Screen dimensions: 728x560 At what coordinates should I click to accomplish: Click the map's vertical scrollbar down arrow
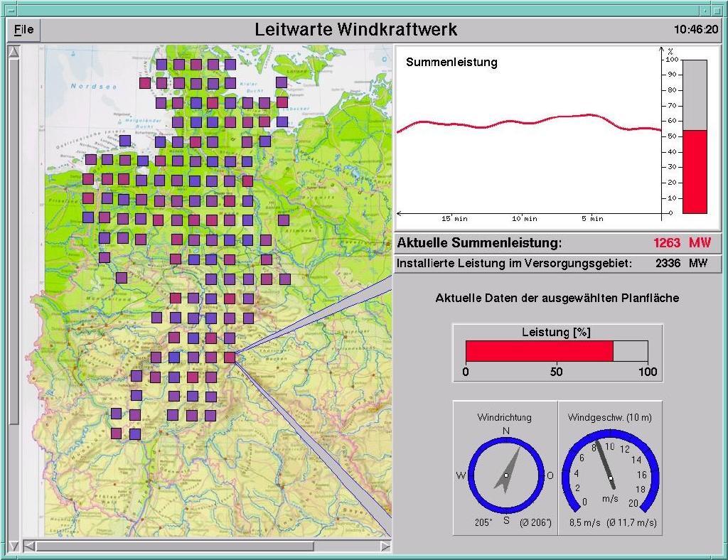pos(14,546)
